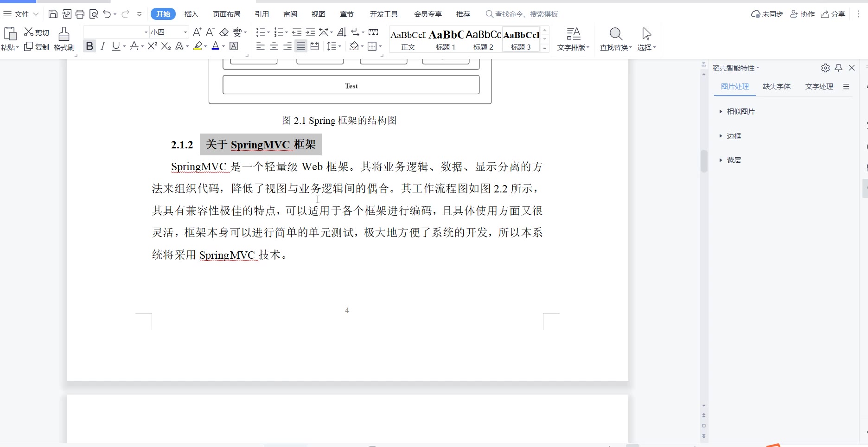Toggle Bold formatting button

click(x=89, y=46)
